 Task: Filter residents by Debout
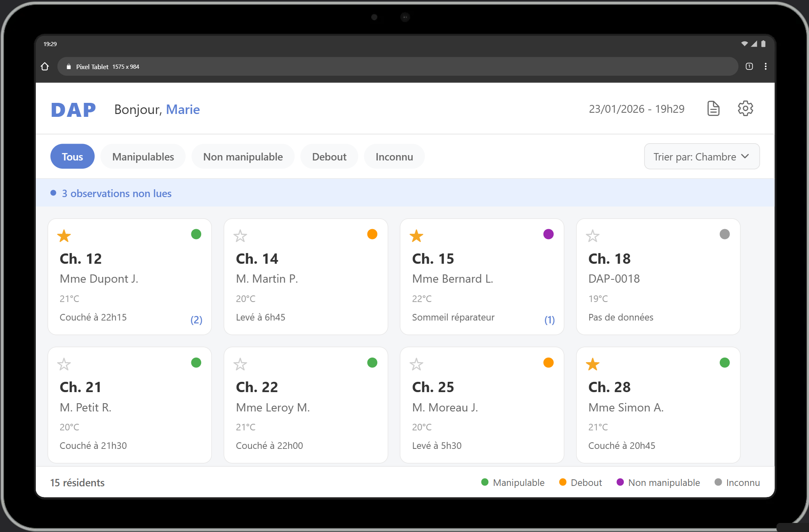tap(329, 157)
